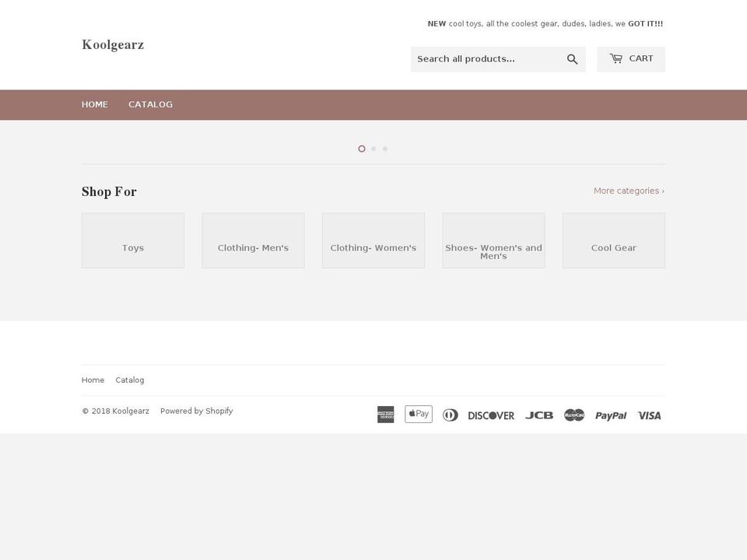Open the Cool Gear category card
The width and height of the screenshot is (747, 560).
[x=614, y=240]
